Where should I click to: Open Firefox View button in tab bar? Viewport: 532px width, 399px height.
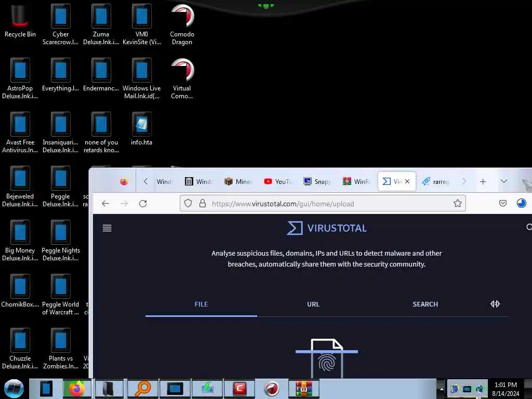[124, 181]
